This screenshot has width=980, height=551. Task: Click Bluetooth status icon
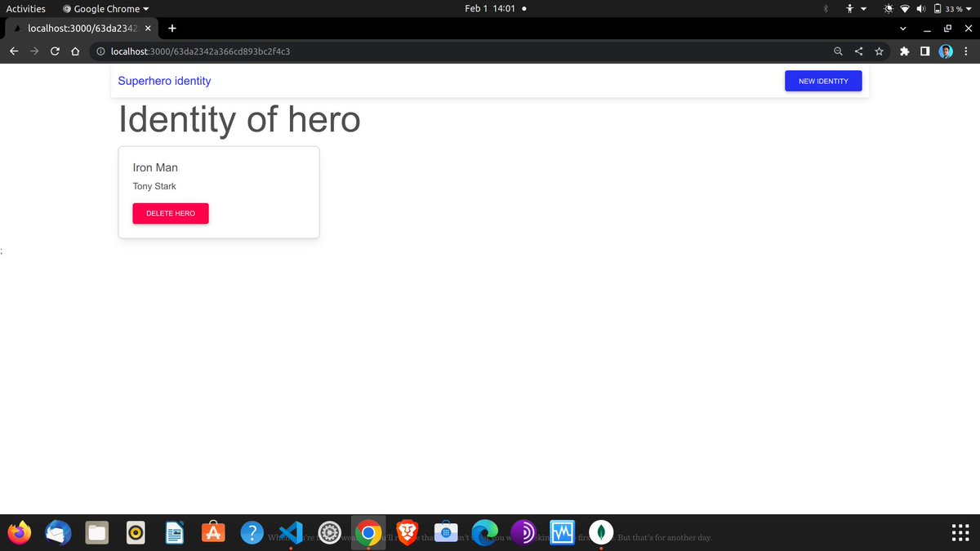pyautogui.click(x=825, y=8)
